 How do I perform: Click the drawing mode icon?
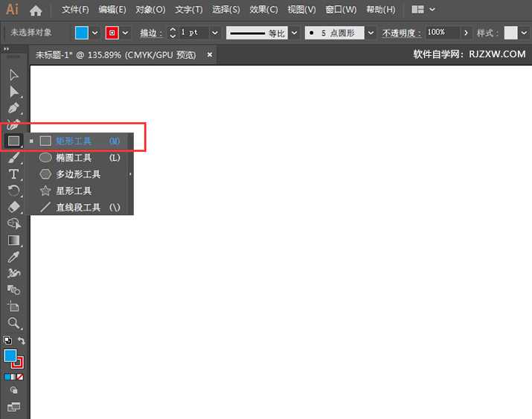click(14, 390)
